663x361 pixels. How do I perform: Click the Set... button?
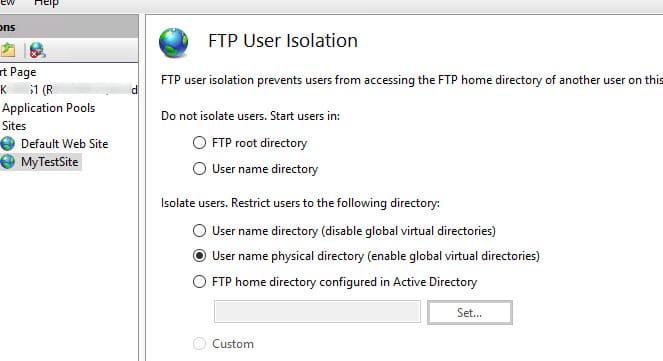tap(470, 313)
